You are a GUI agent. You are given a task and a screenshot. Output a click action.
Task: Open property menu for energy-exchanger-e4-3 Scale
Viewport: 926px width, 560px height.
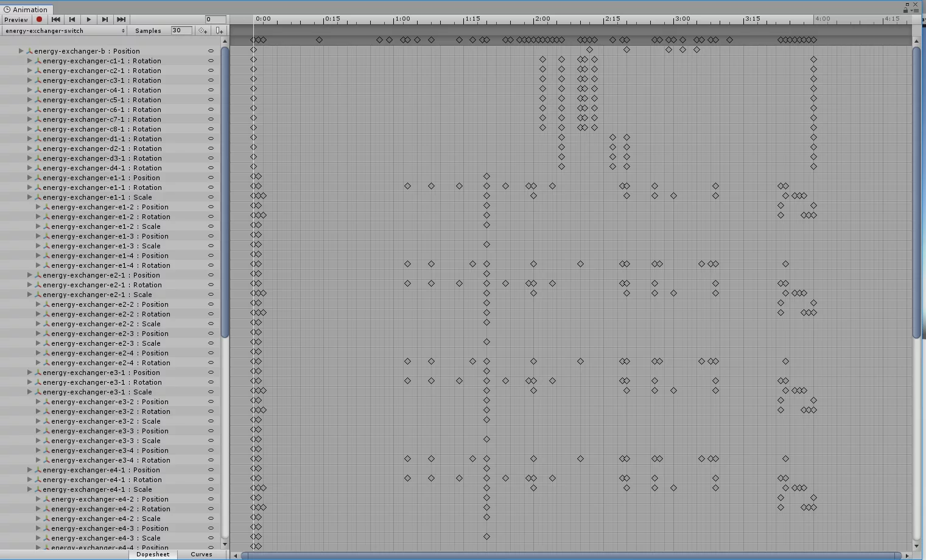[x=211, y=538]
